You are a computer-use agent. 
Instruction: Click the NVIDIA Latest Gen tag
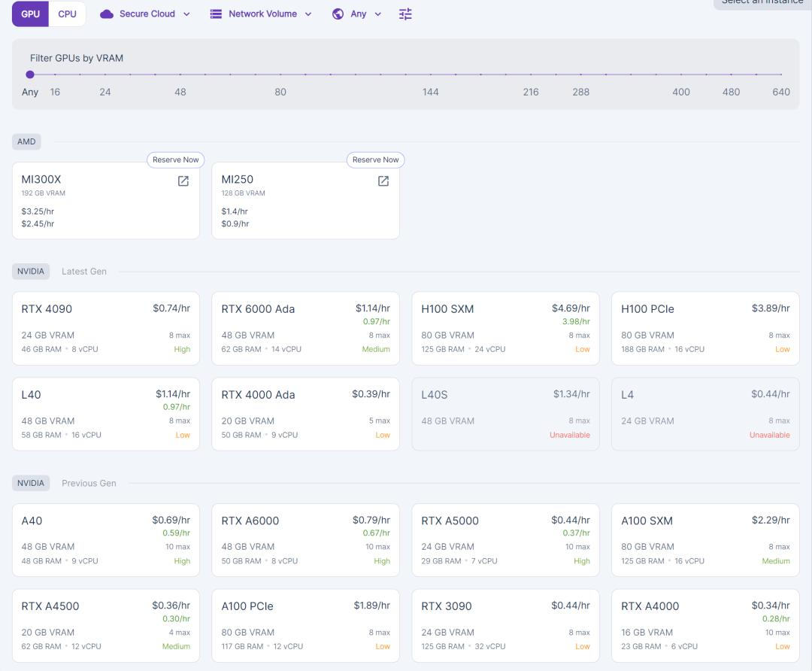[31, 271]
